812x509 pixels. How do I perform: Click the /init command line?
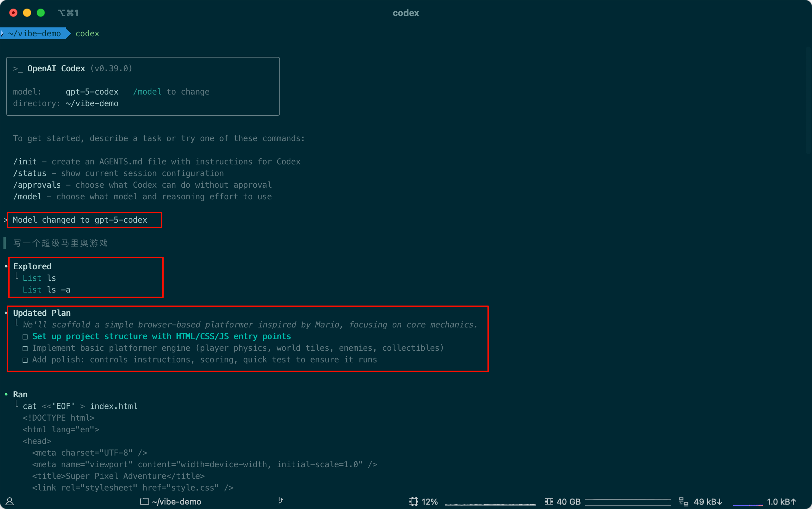pos(157,162)
